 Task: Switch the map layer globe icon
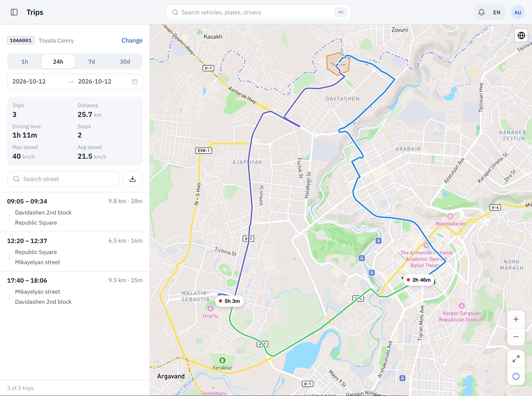tap(521, 35)
